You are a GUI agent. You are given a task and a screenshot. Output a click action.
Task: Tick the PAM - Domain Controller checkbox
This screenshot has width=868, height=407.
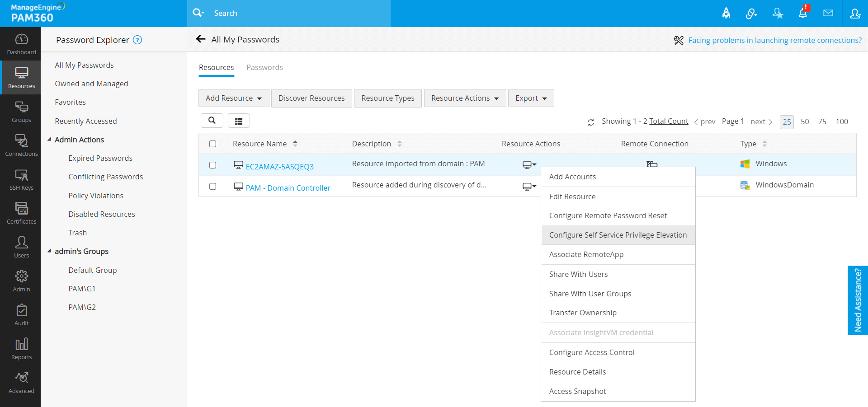[212, 187]
